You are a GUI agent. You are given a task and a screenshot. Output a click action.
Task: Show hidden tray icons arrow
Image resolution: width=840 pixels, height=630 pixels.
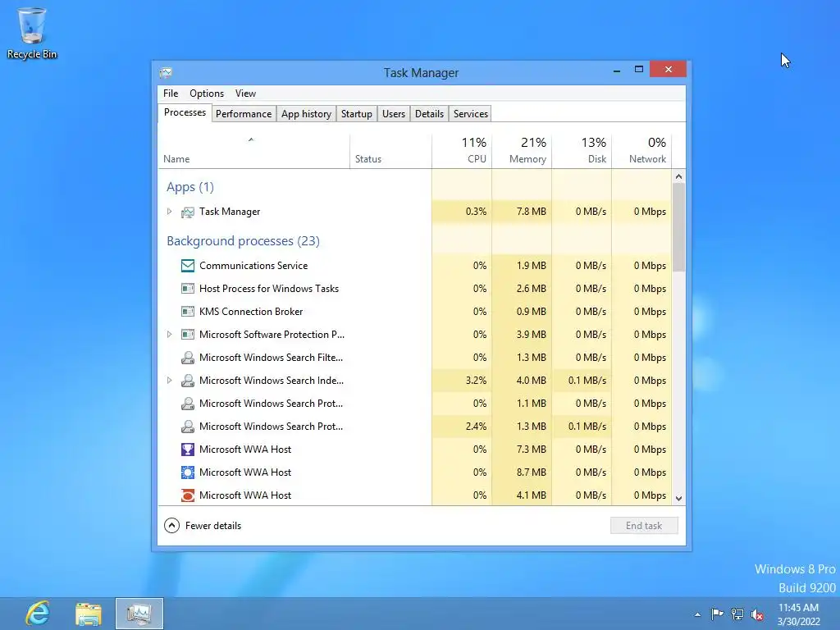pyautogui.click(x=697, y=614)
